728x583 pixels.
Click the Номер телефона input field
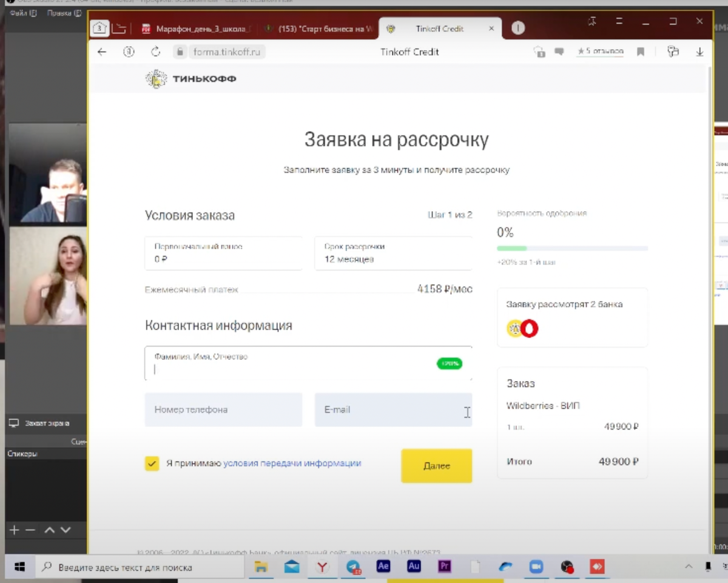223,409
